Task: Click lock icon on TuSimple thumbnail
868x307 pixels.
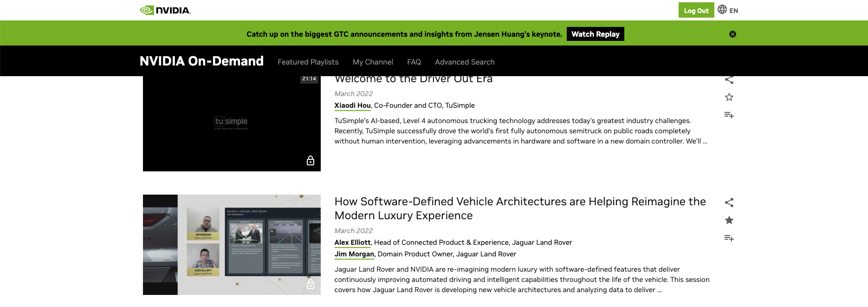Action: click(x=311, y=161)
